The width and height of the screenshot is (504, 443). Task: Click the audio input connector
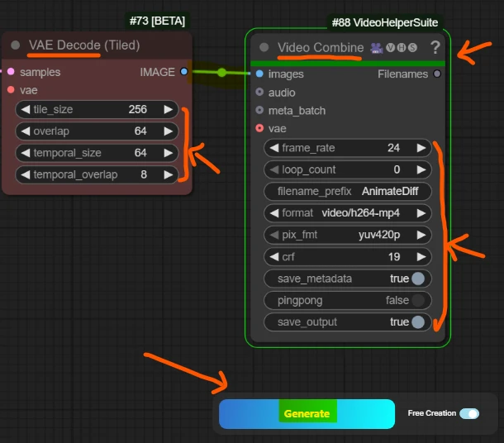click(x=259, y=92)
